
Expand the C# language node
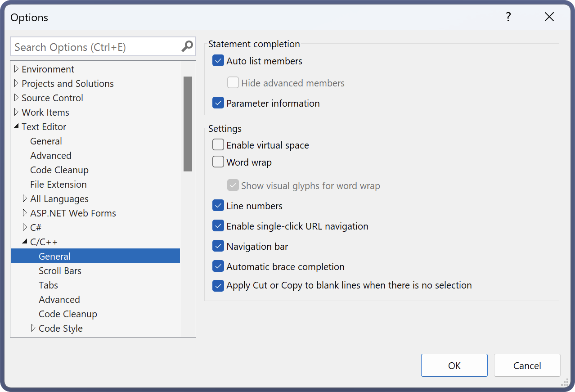coord(25,227)
